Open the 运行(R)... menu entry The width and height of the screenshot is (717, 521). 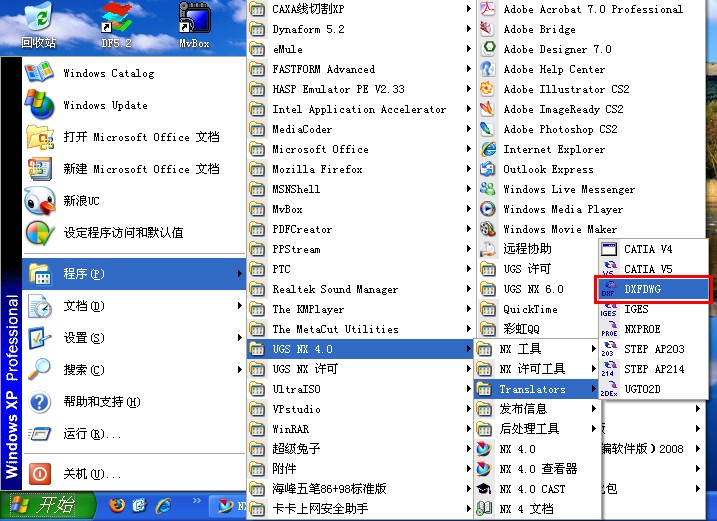(x=134, y=434)
